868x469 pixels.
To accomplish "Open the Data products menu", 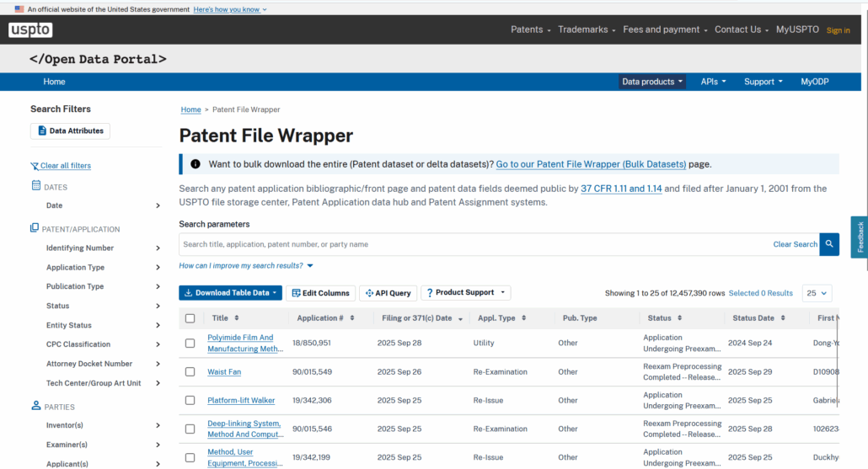I will pyautogui.click(x=652, y=82).
